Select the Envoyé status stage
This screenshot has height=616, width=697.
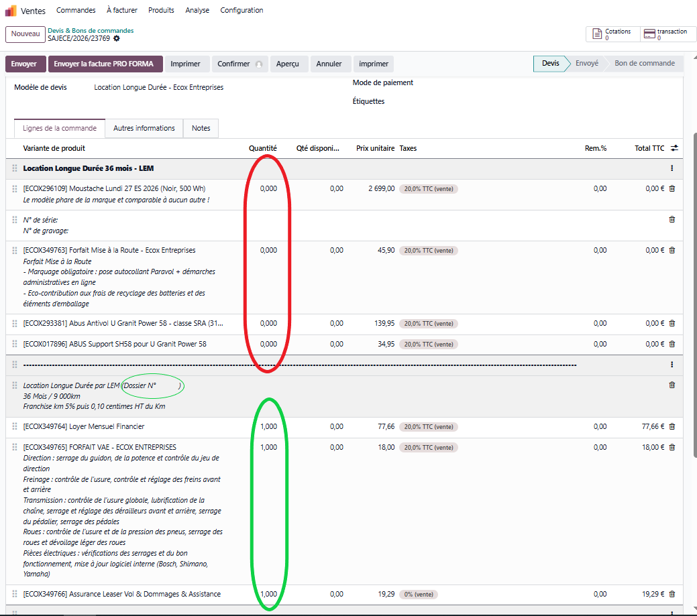coord(587,64)
